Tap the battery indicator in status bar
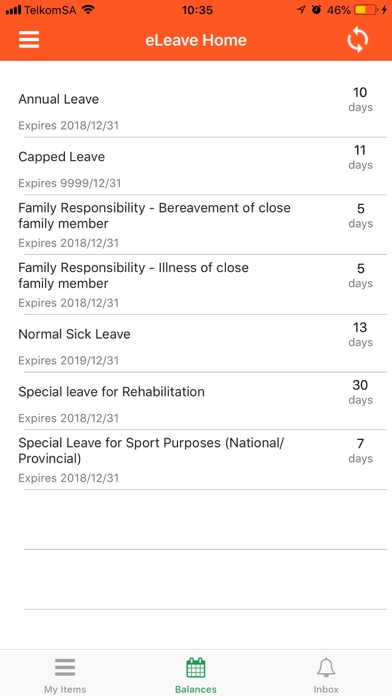This screenshot has width=392, height=696. tap(367, 10)
